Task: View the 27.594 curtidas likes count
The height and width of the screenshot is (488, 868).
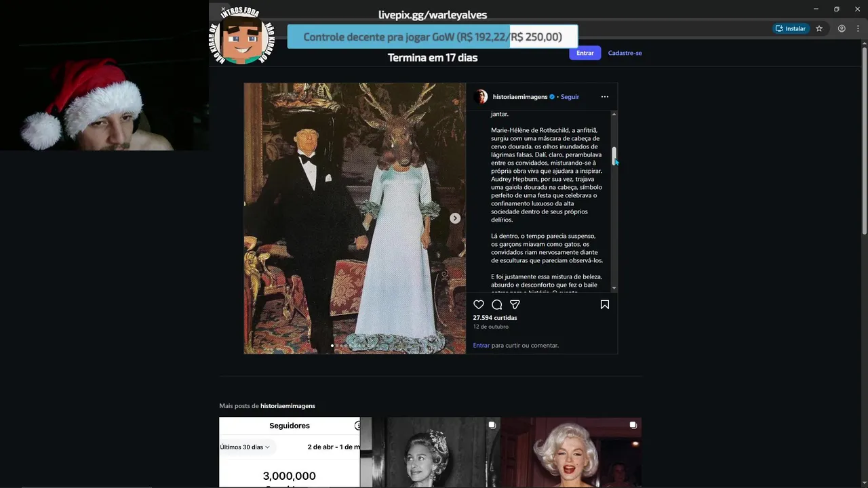Action: point(495,318)
